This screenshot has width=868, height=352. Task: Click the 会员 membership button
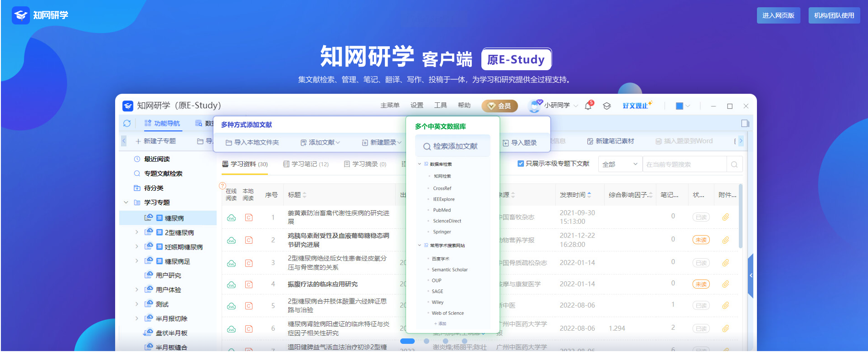tap(499, 106)
